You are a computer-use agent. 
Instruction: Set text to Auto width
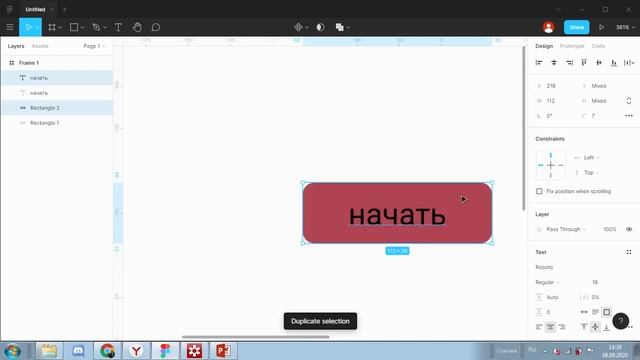(x=584, y=312)
